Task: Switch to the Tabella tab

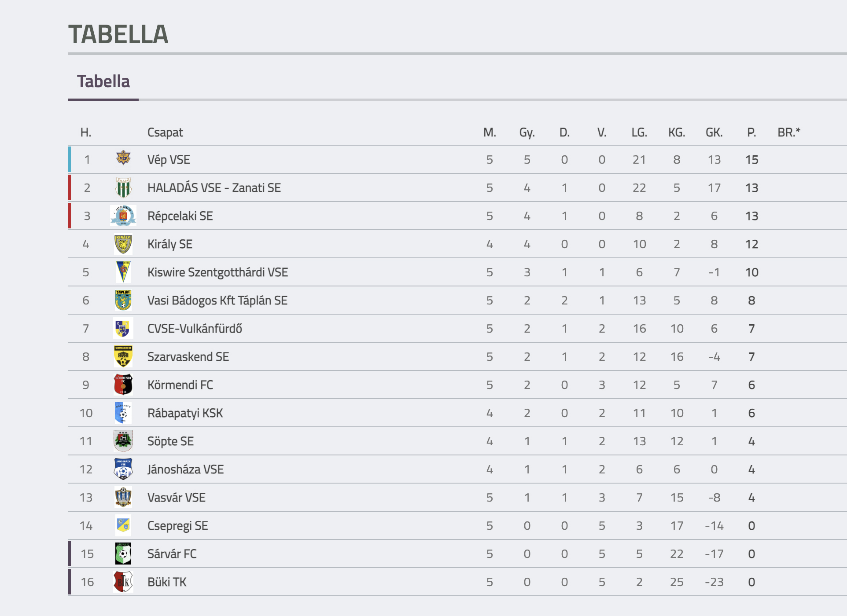Action: (103, 82)
